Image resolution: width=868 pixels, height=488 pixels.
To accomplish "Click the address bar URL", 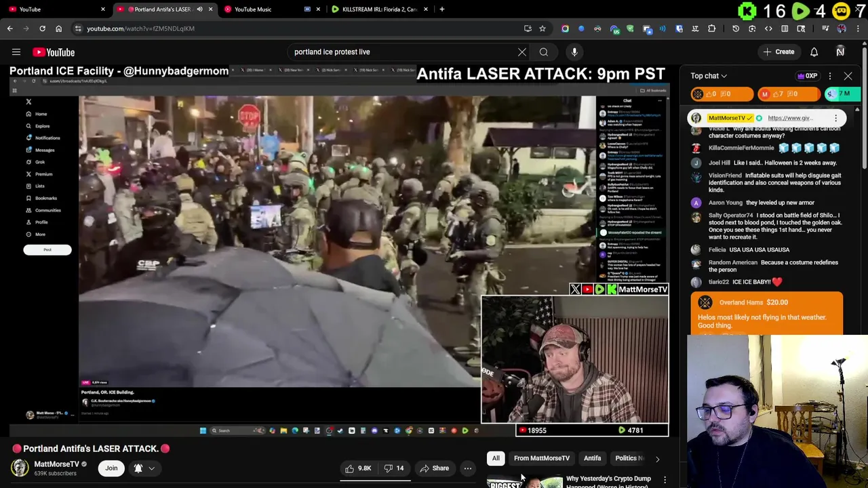I will point(140,28).
